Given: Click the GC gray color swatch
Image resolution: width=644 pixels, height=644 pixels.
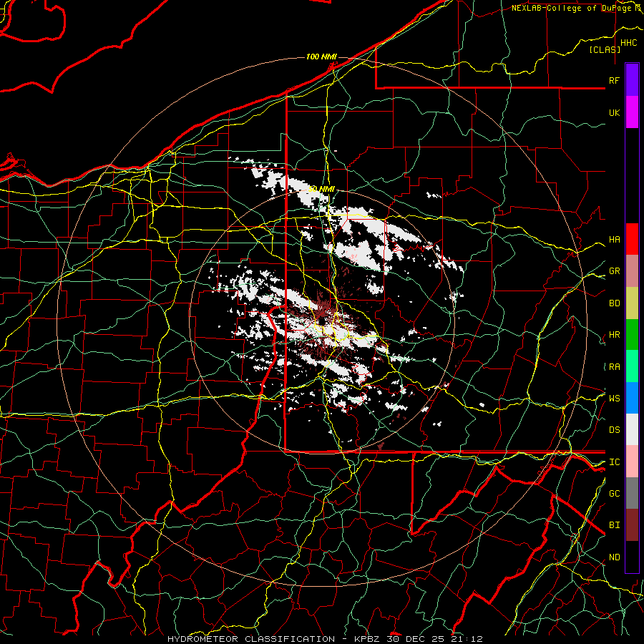Looking at the screenshot, I should point(632,493).
